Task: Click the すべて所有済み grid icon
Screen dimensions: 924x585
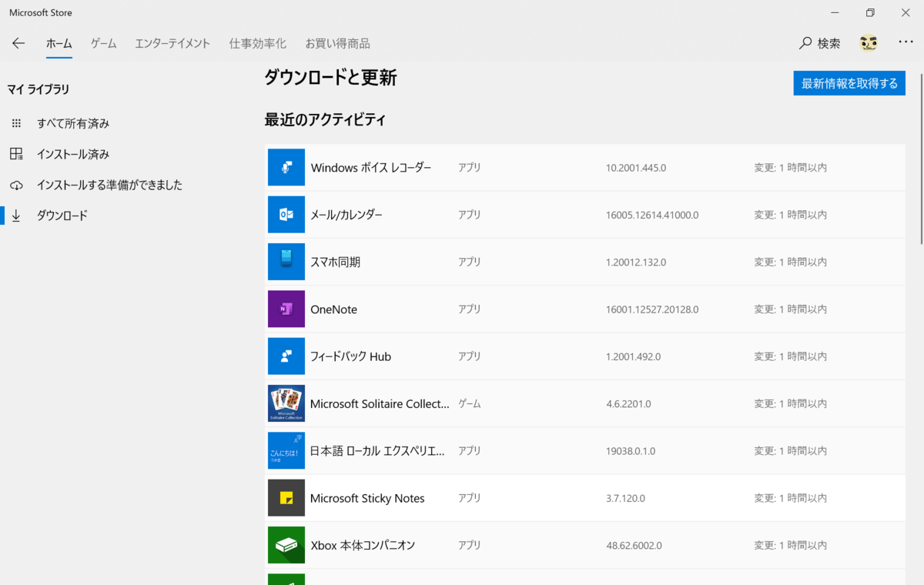Action: coord(16,123)
